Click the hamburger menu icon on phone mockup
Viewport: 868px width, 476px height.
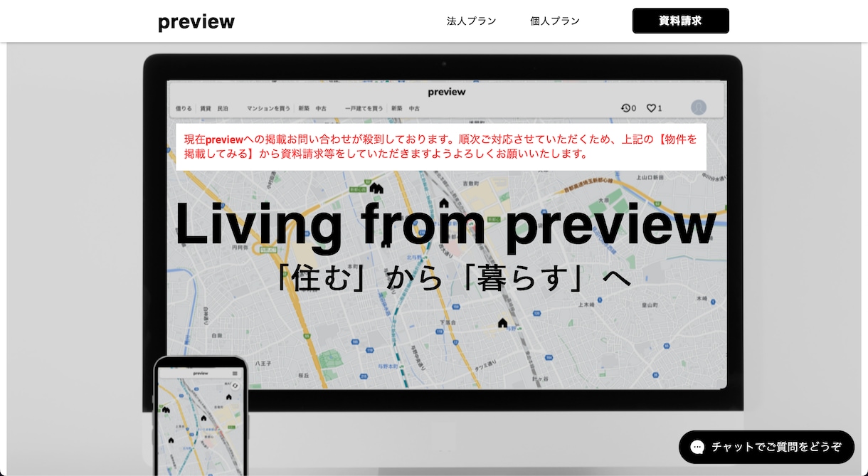click(235, 373)
